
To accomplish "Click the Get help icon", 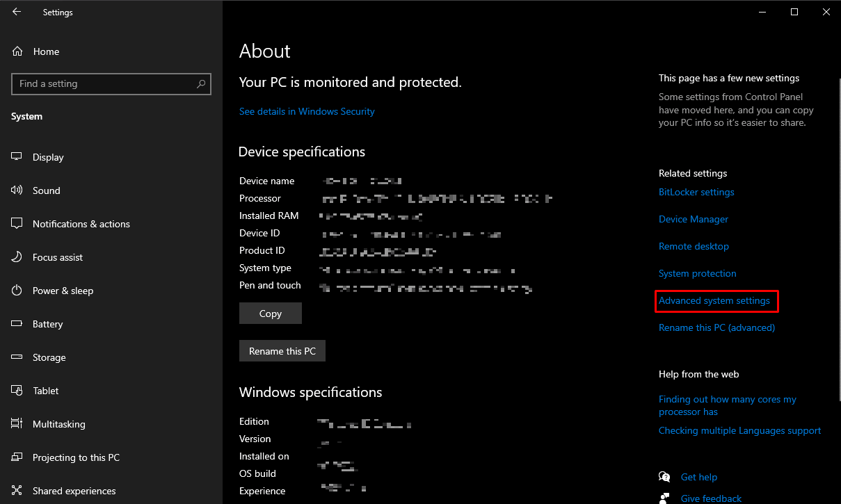I will [664, 477].
